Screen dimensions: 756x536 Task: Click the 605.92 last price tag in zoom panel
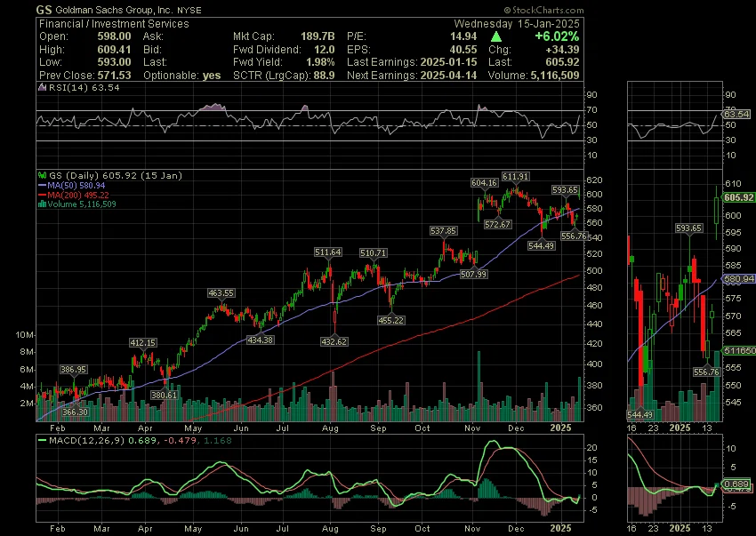[738, 197]
